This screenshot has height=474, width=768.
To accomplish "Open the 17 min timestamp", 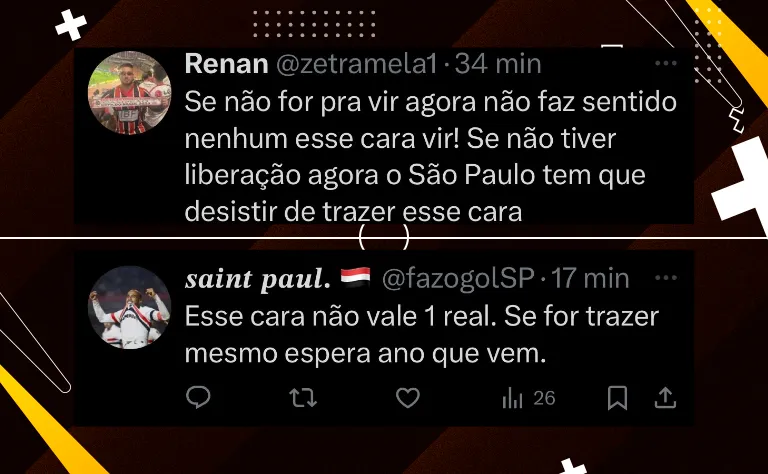I will pyautogui.click(x=590, y=279).
